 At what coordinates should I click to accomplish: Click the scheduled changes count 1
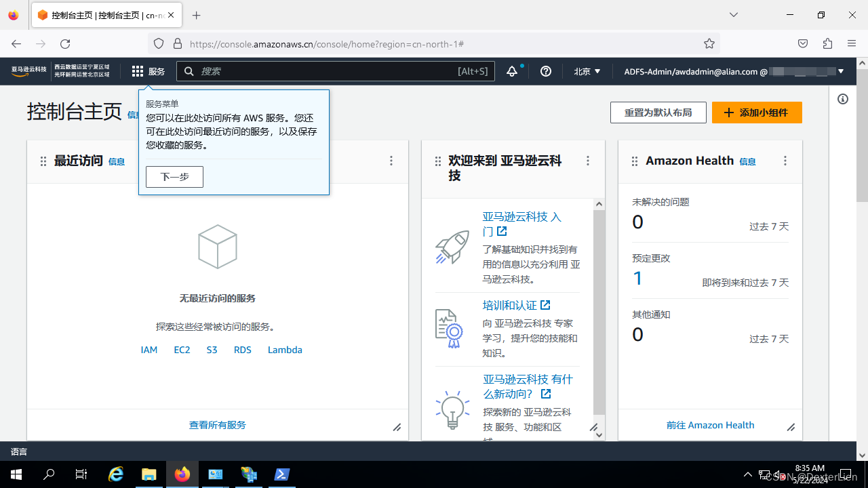click(x=637, y=278)
